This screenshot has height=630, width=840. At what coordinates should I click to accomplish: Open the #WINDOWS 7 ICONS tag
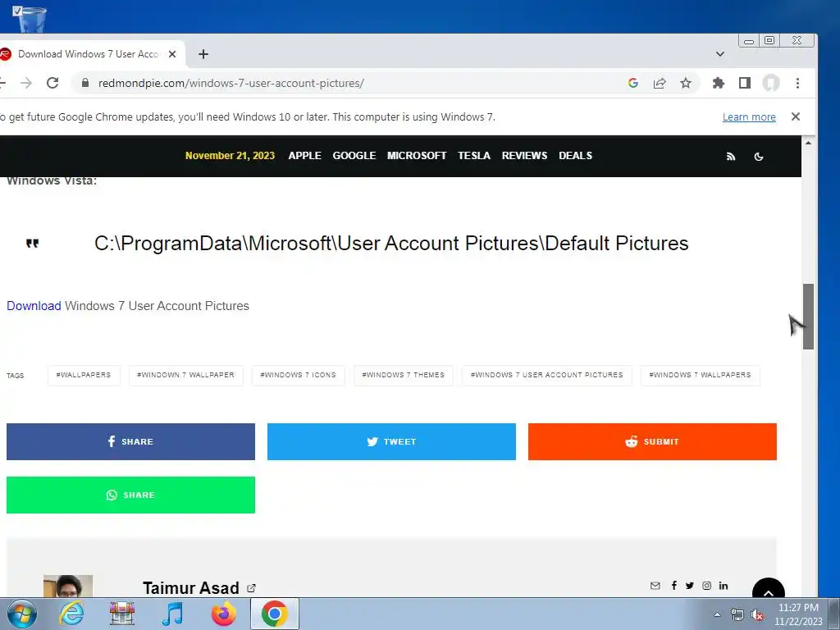298,375
